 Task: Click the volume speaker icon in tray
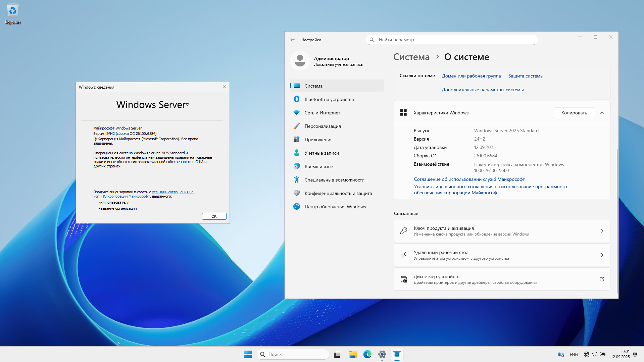pos(594,354)
